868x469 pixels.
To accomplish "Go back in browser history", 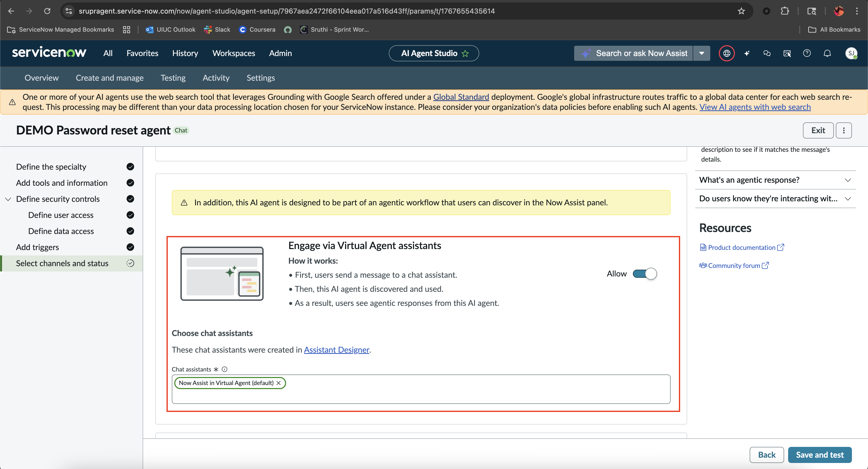I will 11,11.
